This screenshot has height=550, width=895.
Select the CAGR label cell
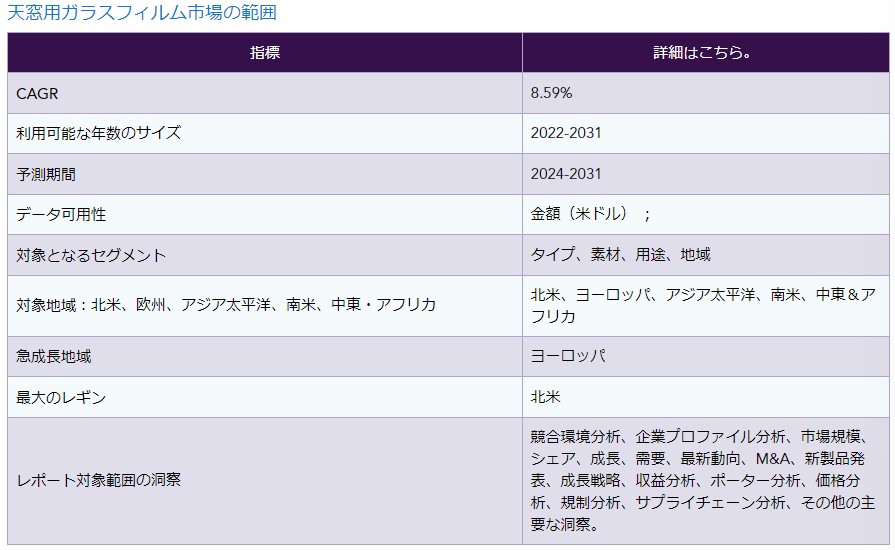[x=37, y=93]
